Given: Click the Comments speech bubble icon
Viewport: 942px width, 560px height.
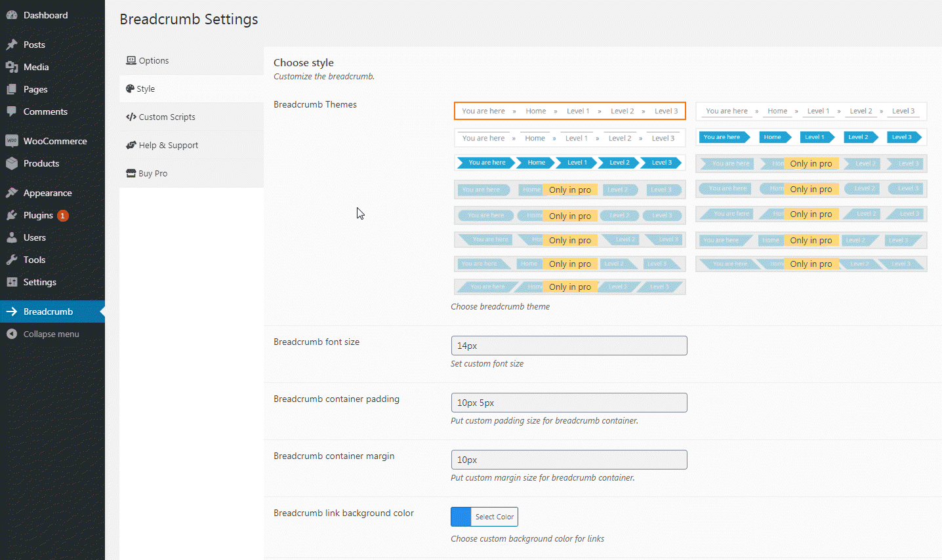Looking at the screenshot, I should pyautogui.click(x=12, y=111).
